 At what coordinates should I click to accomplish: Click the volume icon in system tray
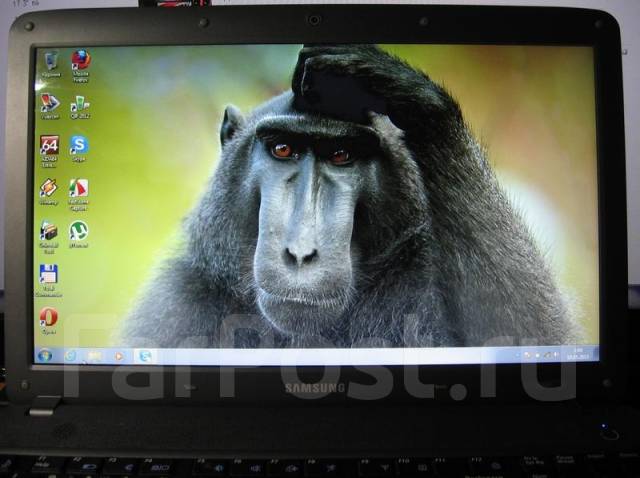[x=556, y=354]
